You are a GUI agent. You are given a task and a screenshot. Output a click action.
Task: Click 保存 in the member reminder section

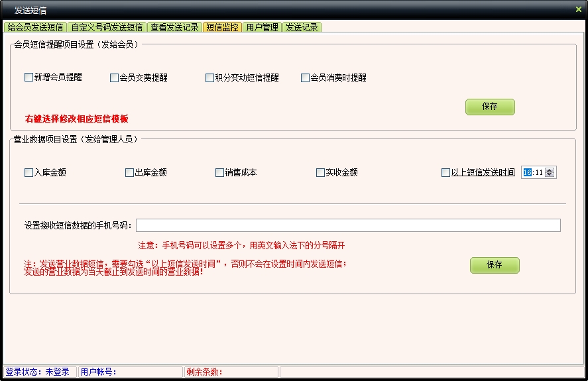pyautogui.click(x=490, y=107)
